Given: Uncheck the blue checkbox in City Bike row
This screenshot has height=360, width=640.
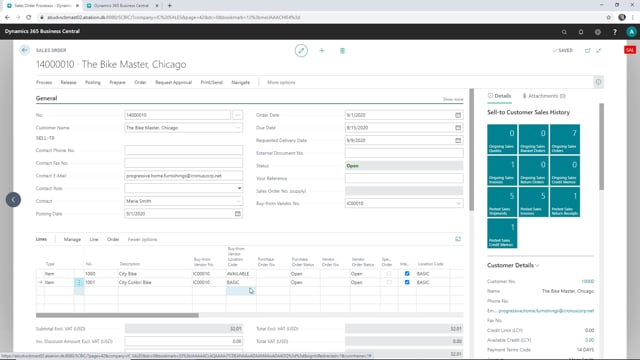Looking at the screenshot, I should [x=407, y=273].
